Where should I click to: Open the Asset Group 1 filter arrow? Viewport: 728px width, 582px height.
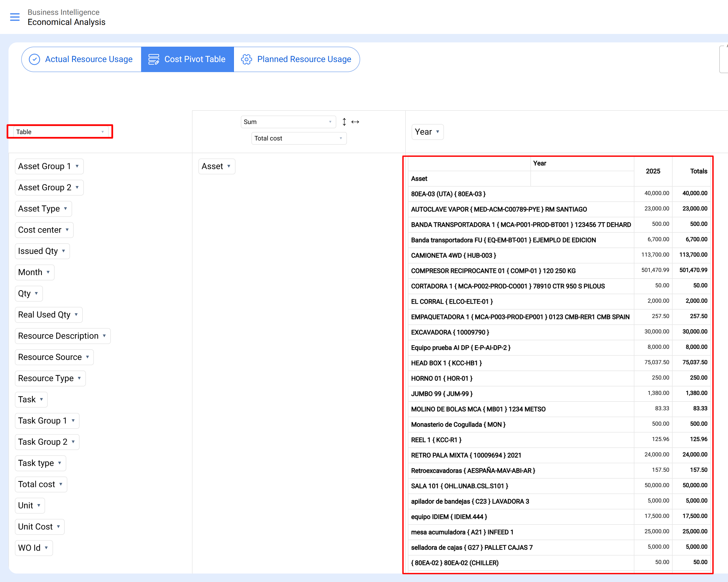pyautogui.click(x=77, y=166)
